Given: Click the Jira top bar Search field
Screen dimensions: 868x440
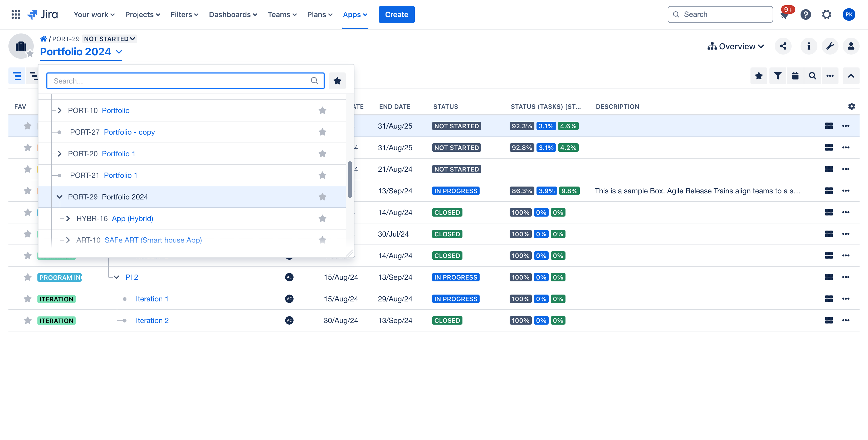Looking at the screenshot, I should [x=720, y=14].
